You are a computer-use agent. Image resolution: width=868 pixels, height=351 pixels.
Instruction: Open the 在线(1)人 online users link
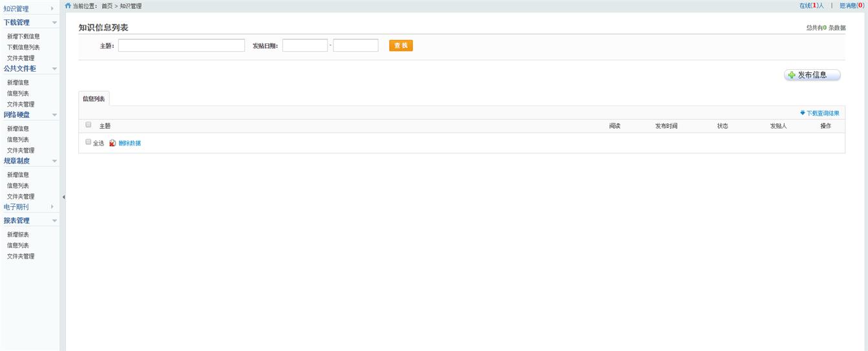point(811,6)
